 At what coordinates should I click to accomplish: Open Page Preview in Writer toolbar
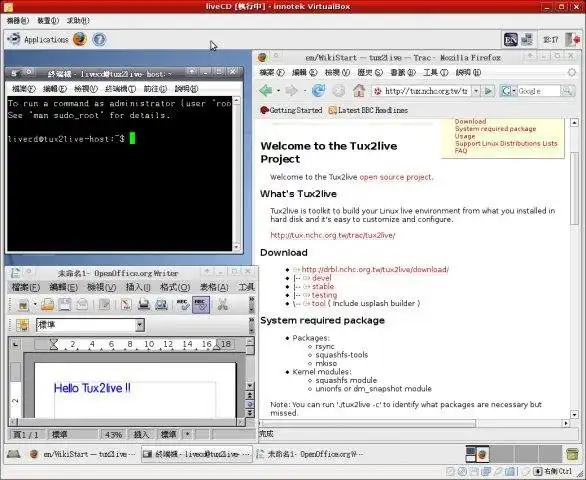(x=161, y=305)
